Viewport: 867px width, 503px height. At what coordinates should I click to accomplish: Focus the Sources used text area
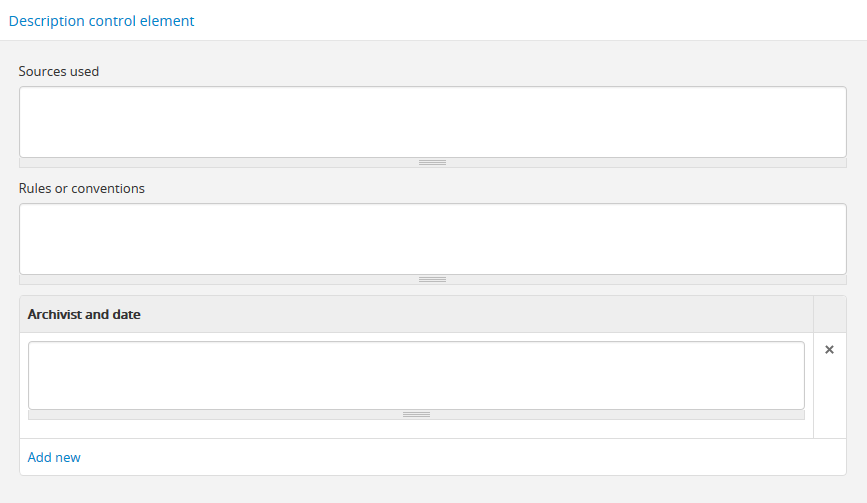point(432,121)
